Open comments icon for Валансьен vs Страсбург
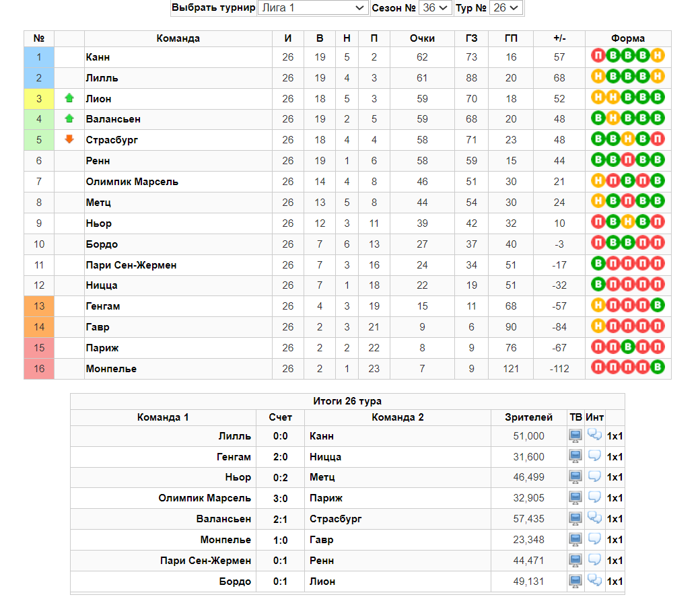This screenshot has width=700, height=599. coord(594,518)
